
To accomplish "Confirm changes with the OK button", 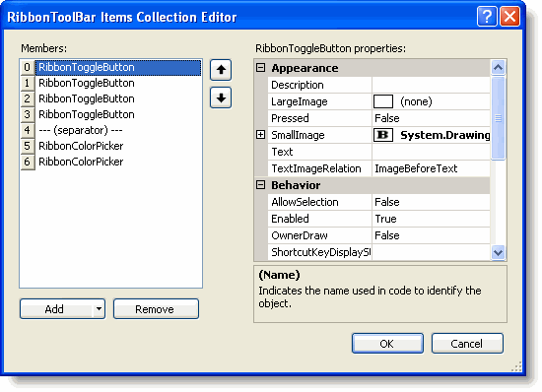I will pos(387,344).
